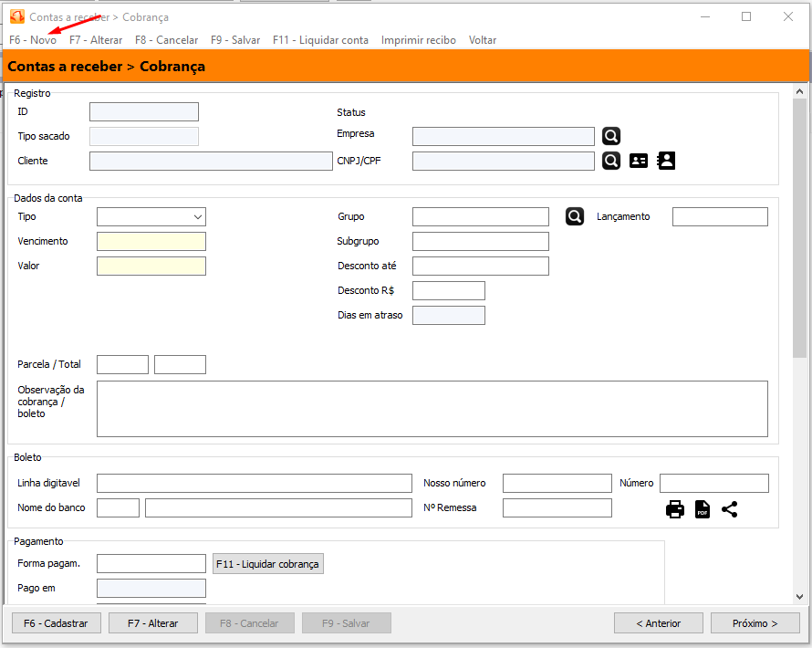The width and height of the screenshot is (812, 648).
Task: Click the < Anterior button
Action: pyautogui.click(x=659, y=623)
